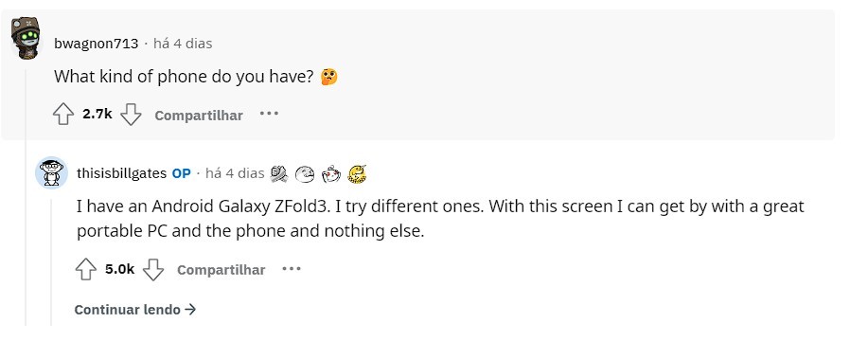
Task: Click the first award icon on the OP reply
Action: [279, 174]
